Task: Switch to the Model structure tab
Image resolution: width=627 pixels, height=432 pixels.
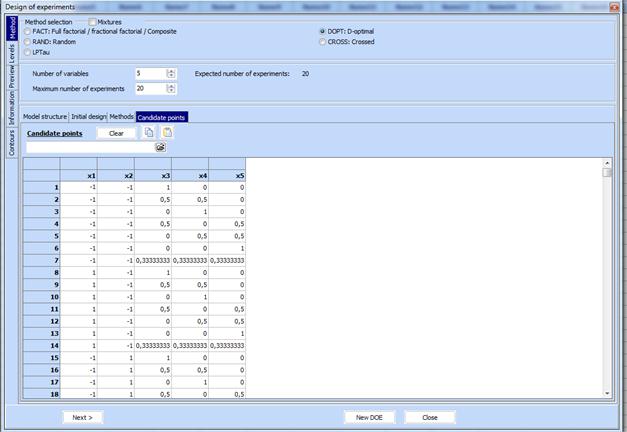Action: click(44, 117)
